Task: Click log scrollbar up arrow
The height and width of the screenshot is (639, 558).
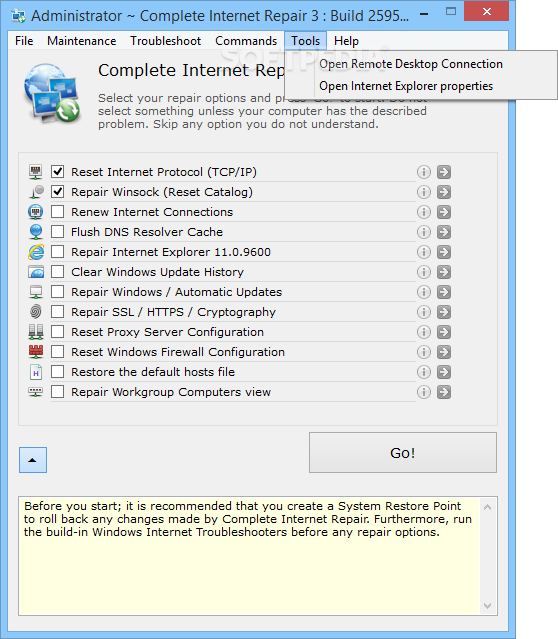Action: click(x=487, y=507)
